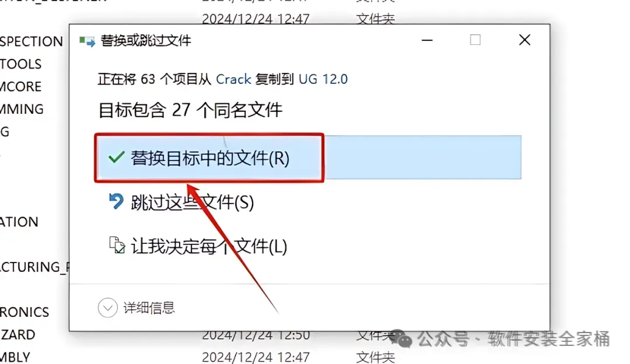Open the Crack source folder link
Image resolution: width=630 pixels, height=364 pixels.
[233, 79]
